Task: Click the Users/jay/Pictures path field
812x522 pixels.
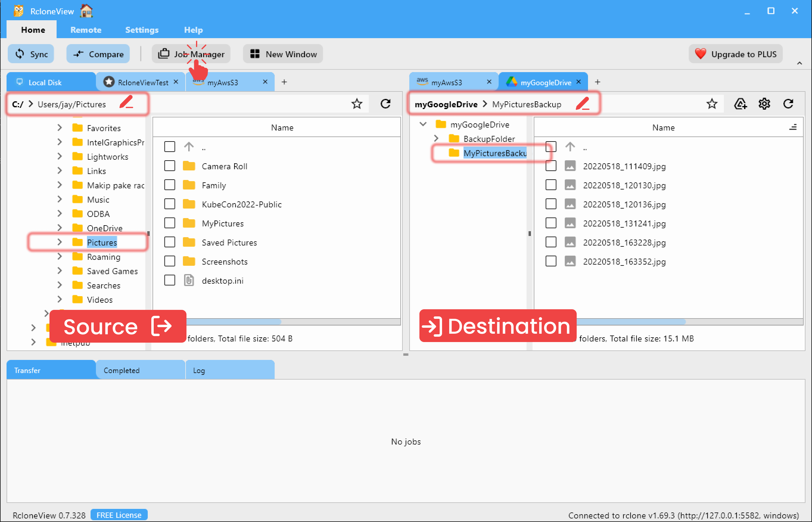Action: click(x=71, y=104)
